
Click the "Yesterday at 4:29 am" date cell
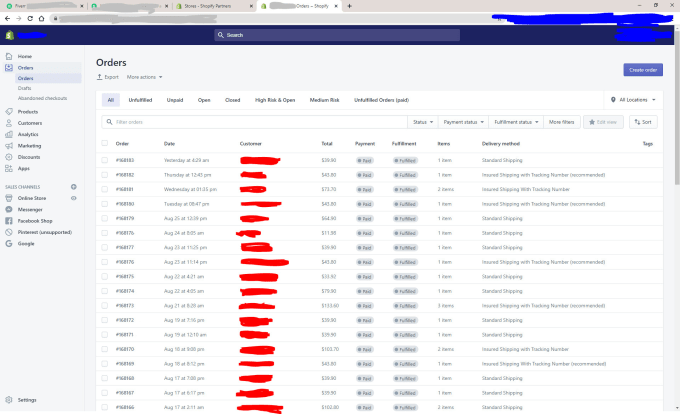coord(186,160)
